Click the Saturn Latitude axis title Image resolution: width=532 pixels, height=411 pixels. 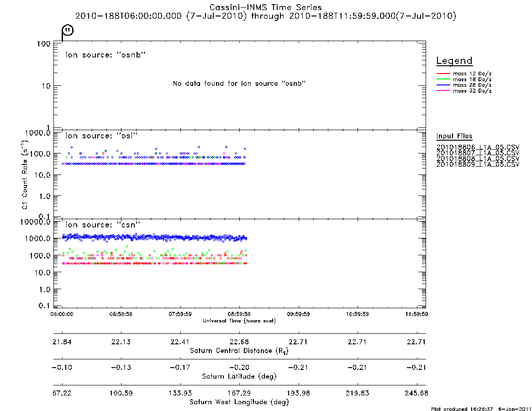pos(239,376)
